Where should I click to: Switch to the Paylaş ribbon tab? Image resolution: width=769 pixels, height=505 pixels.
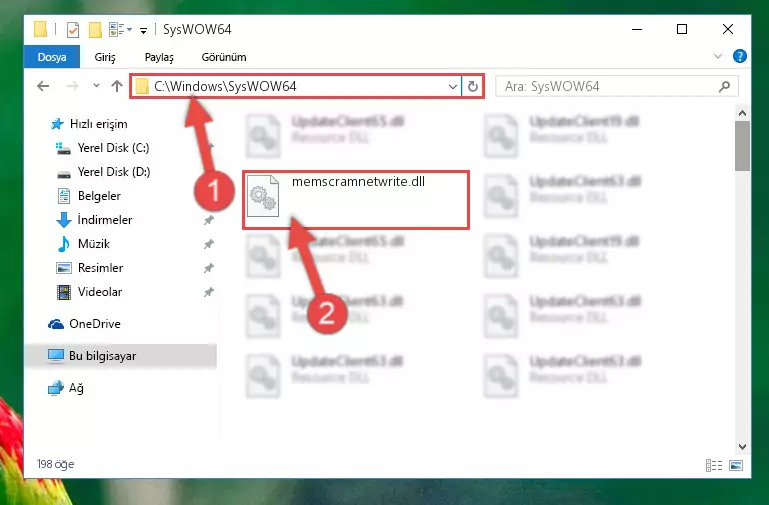[159, 57]
